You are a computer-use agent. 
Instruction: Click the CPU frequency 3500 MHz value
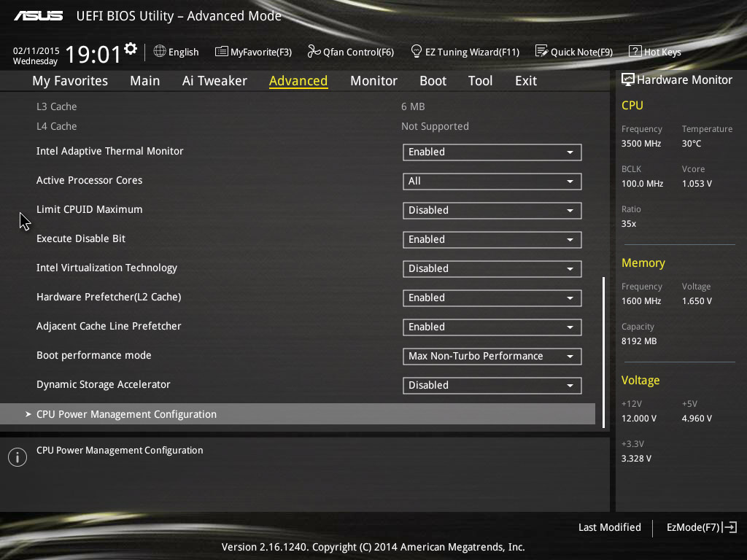pyautogui.click(x=640, y=144)
